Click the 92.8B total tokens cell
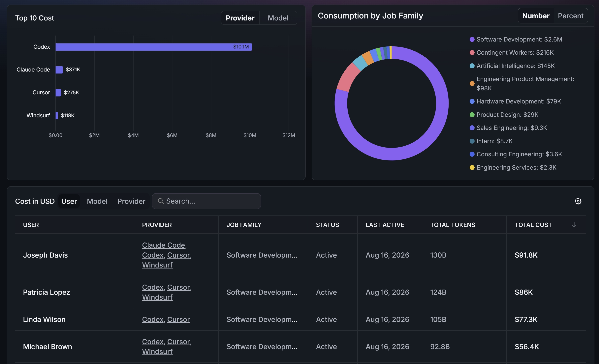This screenshot has height=364, width=599. coord(440,347)
